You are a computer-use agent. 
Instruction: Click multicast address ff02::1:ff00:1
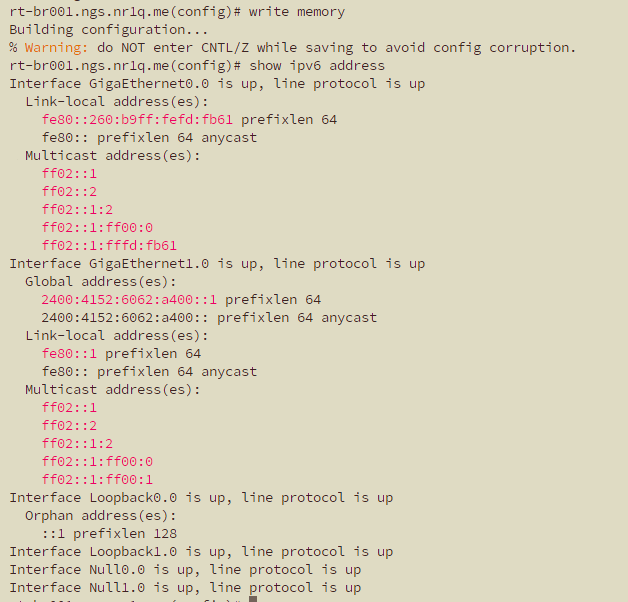tap(97, 479)
